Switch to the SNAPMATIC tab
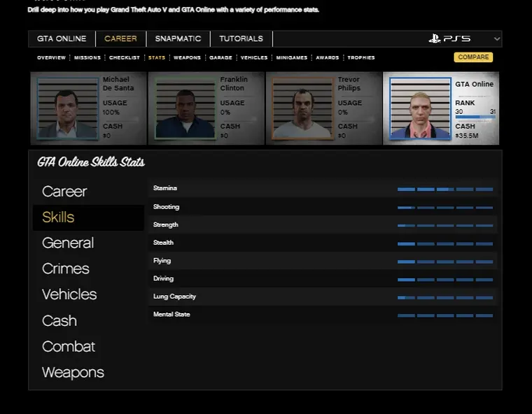This screenshot has width=532, height=414. tap(178, 38)
